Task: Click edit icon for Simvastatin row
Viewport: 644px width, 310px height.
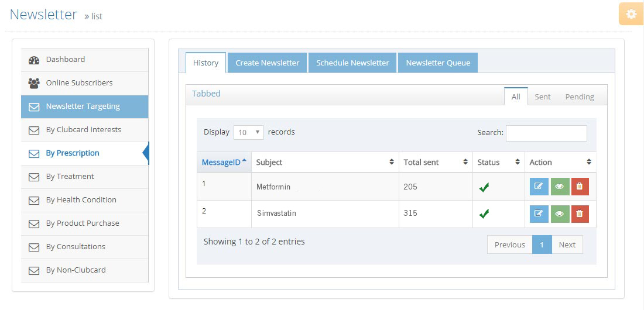Action: pos(539,214)
